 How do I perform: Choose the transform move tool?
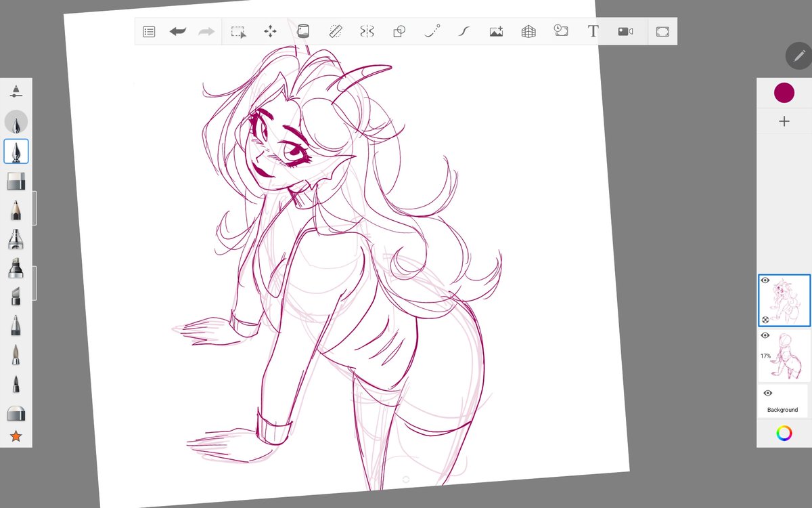270,31
